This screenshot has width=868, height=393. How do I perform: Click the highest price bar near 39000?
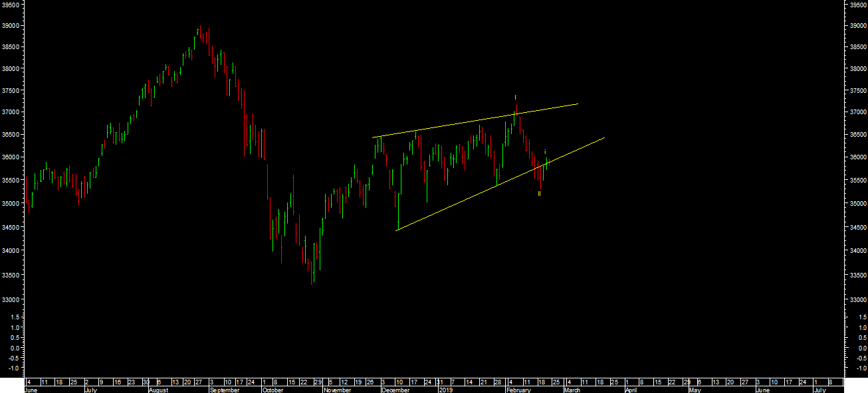(199, 31)
